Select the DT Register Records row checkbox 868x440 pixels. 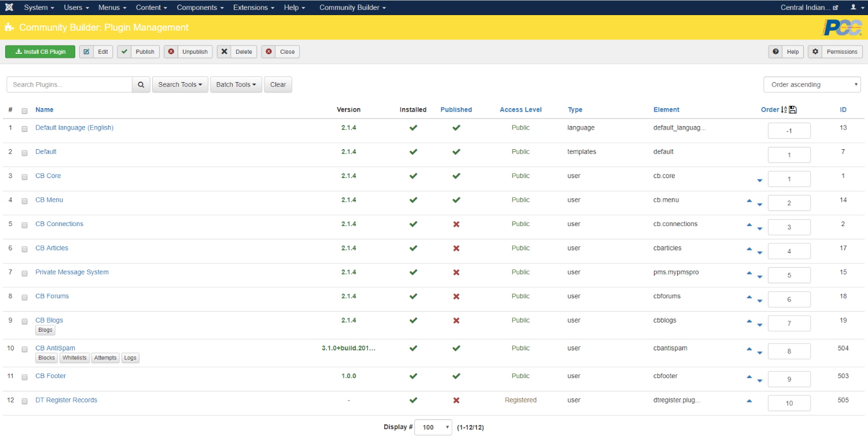click(24, 401)
